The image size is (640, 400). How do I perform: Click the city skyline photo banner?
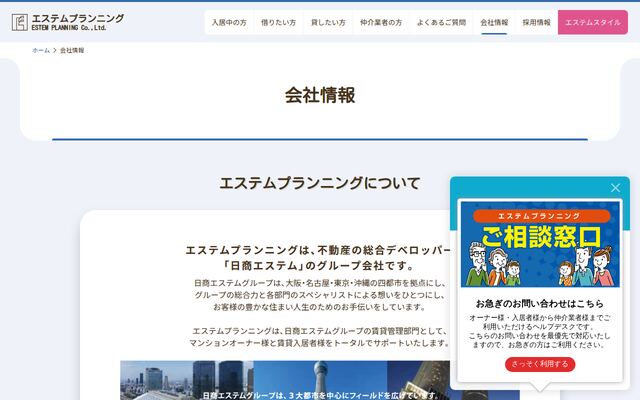pyautogui.click(x=286, y=380)
